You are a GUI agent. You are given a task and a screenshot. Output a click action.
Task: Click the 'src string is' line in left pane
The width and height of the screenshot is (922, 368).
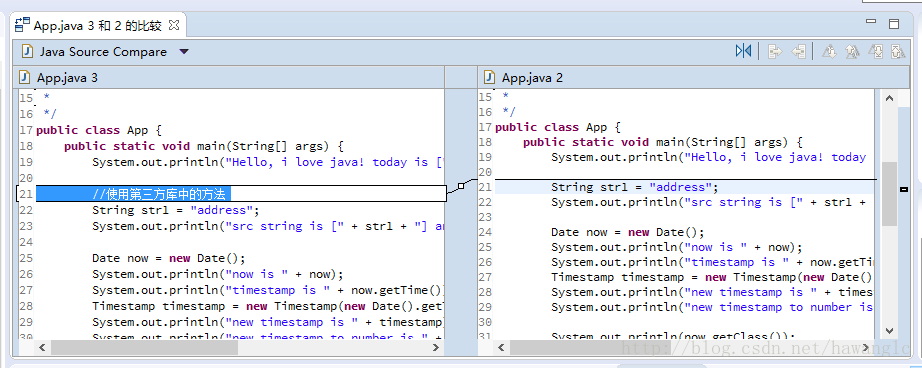pos(267,226)
